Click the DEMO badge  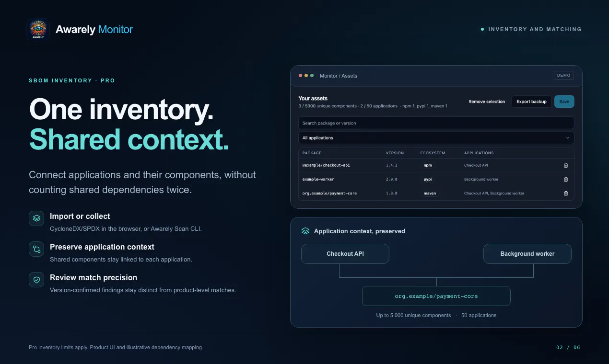[564, 76]
